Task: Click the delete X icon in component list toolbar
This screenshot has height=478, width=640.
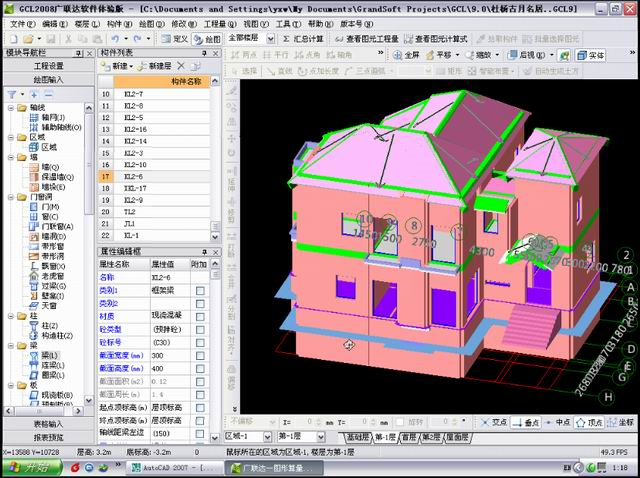Action: click(x=181, y=66)
